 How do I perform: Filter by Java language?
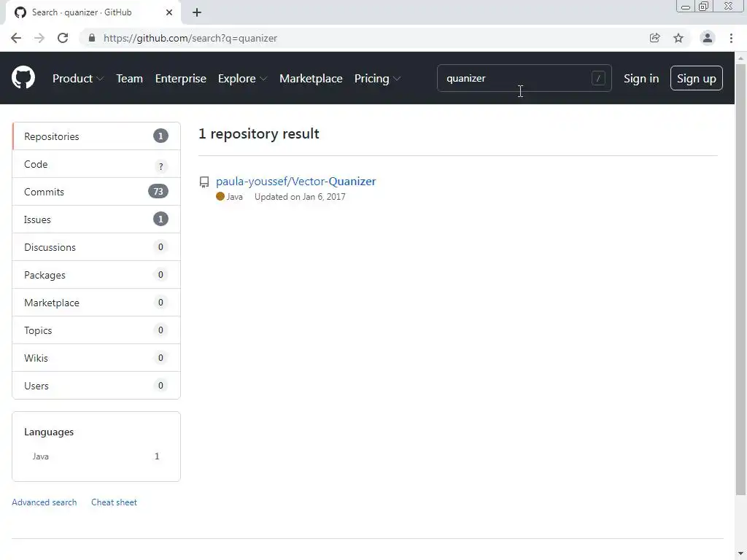point(96,456)
